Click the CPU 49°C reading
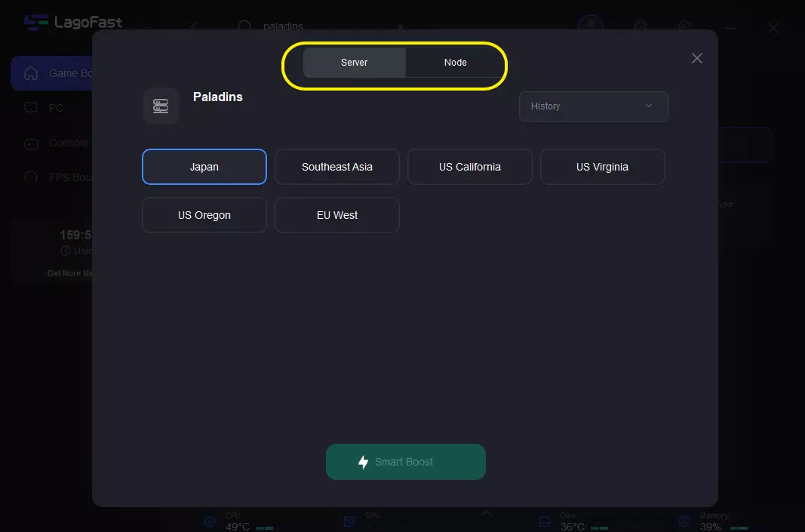The width and height of the screenshot is (805, 532). [x=237, y=527]
